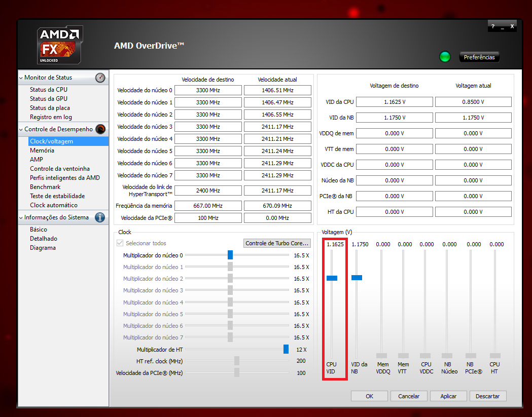Open Registro em log page
This screenshot has width=532, height=417.
tap(51, 117)
